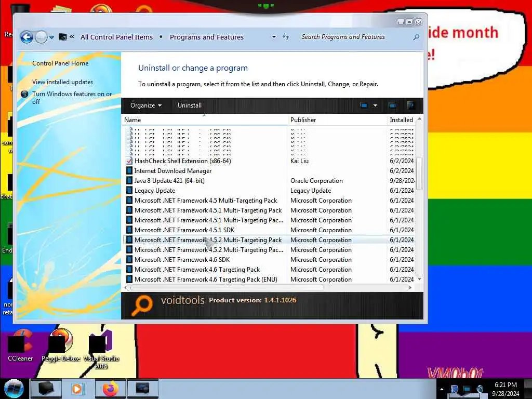This screenshot has height=399, width=532.
Task: Open the CCleaner desktop shortcut
Action: (20, 345)
